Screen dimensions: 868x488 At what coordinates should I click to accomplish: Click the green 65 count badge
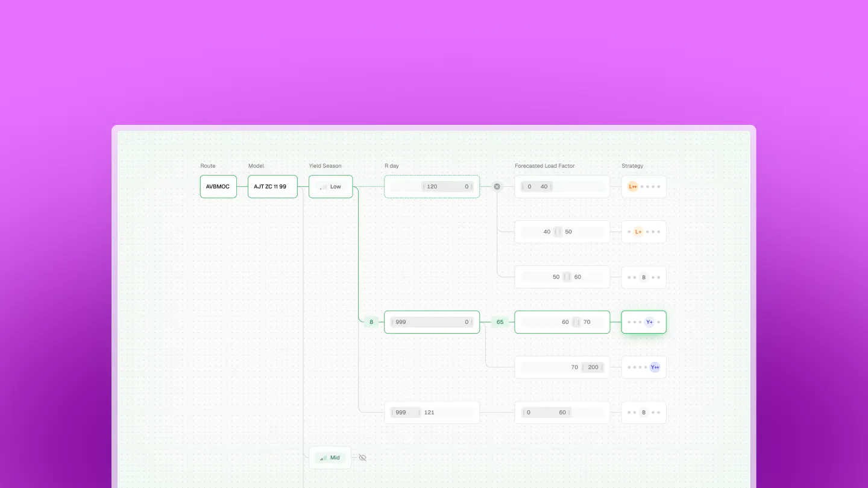pos(500,322)
